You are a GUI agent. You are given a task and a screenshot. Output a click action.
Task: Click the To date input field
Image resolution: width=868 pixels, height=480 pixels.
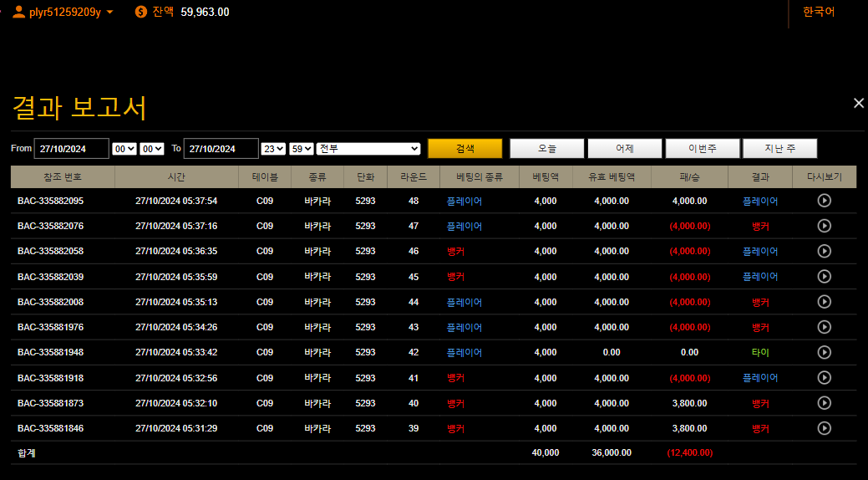[221, 148]
